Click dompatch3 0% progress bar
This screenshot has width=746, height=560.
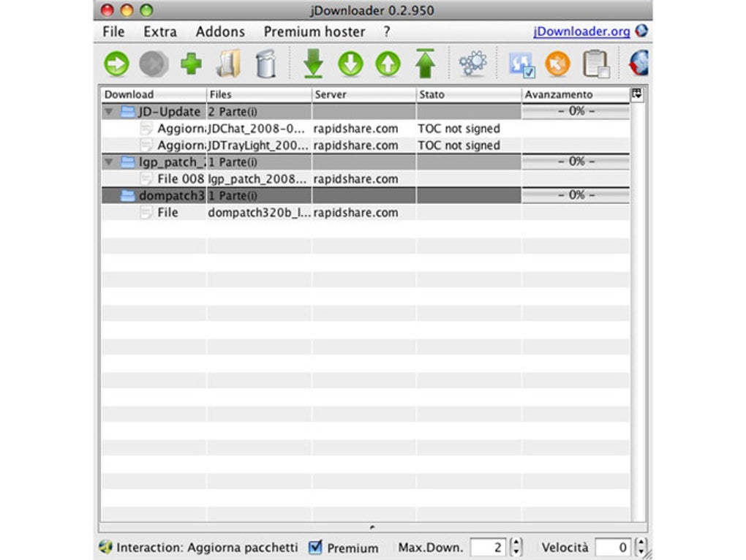pos(576,195)
